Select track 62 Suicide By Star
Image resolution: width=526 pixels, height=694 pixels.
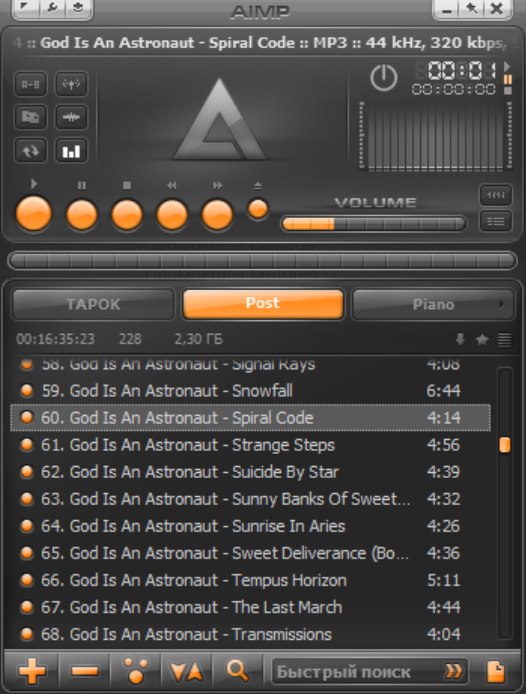point(251,472)
